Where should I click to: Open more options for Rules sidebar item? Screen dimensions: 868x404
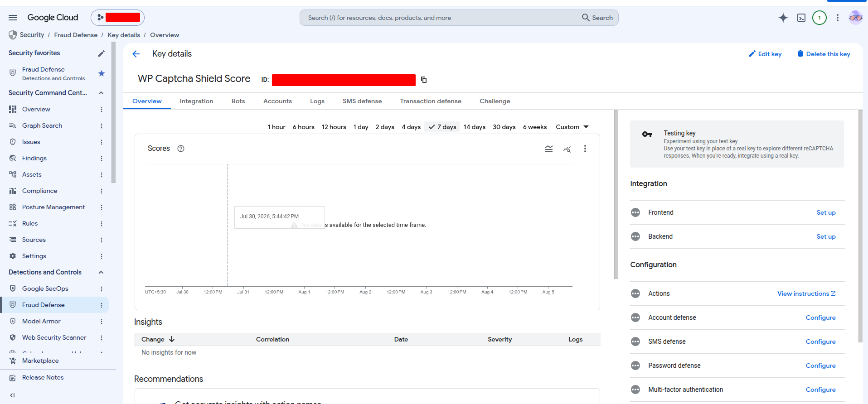[102, 224]
